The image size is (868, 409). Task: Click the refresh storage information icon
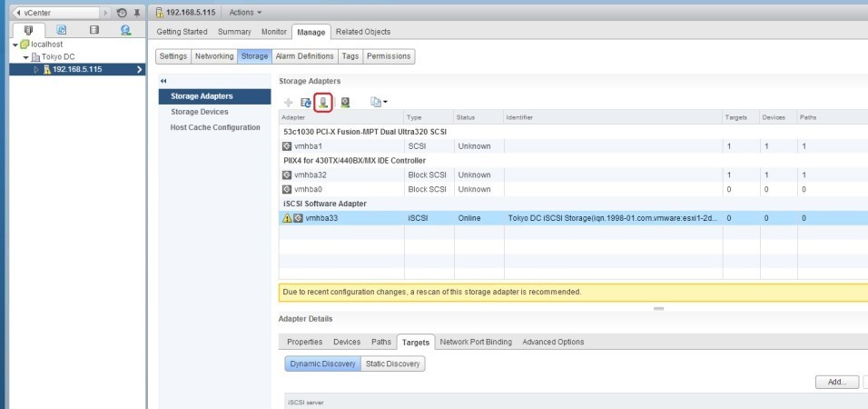306,103
